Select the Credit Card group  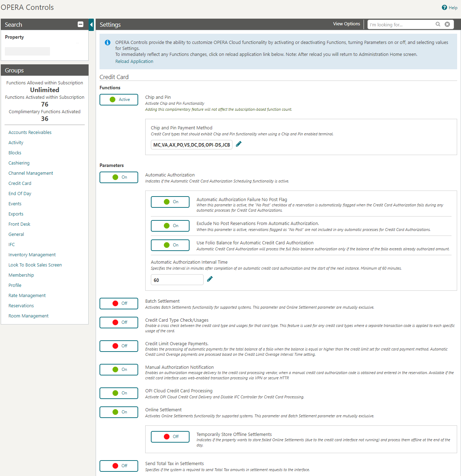(x=20, y=184)
